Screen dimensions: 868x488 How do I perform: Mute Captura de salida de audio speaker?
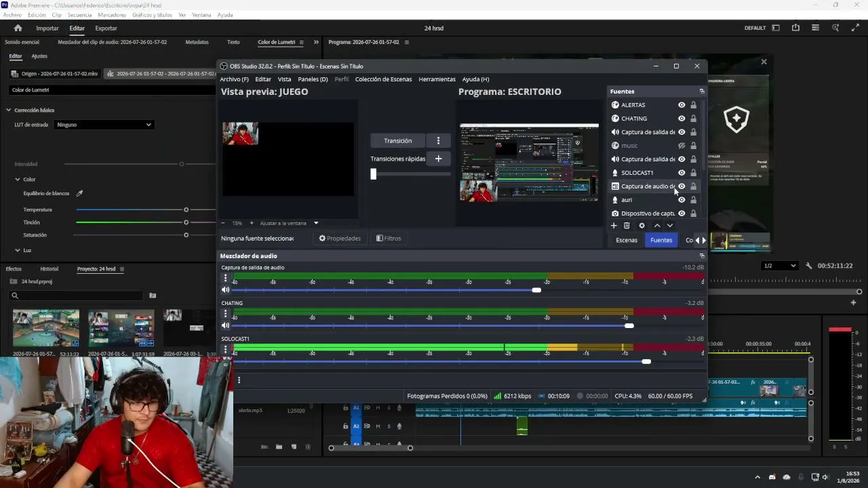(x=226, y=290)
